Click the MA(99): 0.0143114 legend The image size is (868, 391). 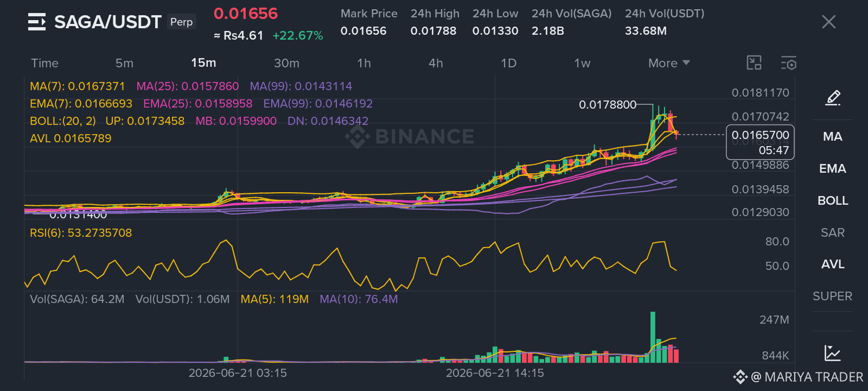[301, 86]
